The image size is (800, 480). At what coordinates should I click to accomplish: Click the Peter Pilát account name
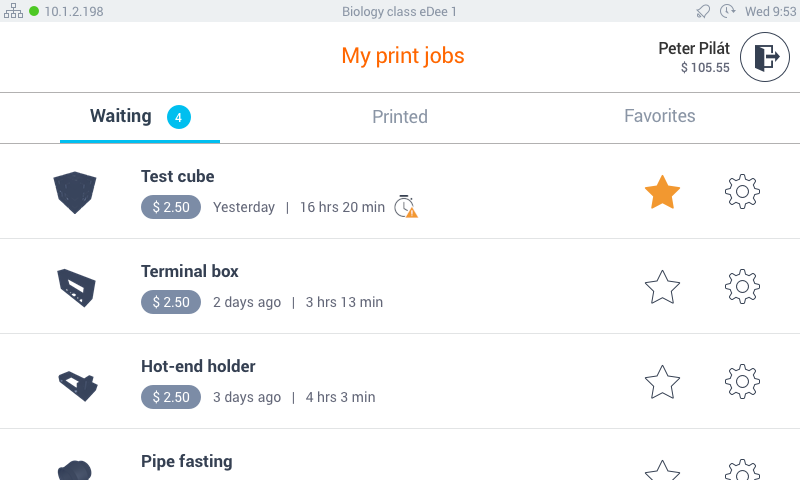click(x=694, y=48)
